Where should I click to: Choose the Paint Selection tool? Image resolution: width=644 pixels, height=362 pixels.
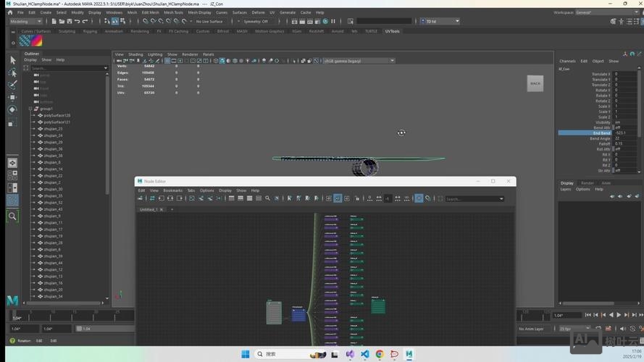[12, 85]
